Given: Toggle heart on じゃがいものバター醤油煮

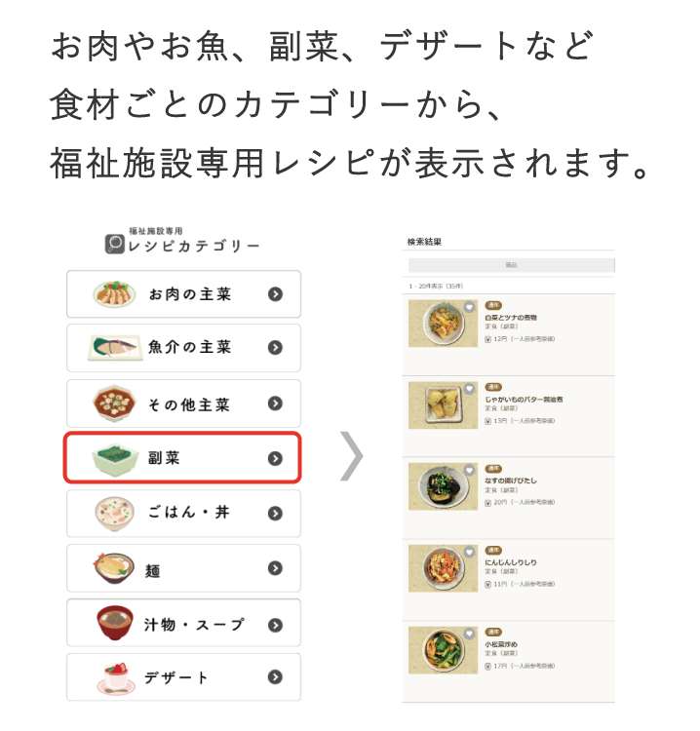Looking at the screenshot, I should tap(469, 389).
